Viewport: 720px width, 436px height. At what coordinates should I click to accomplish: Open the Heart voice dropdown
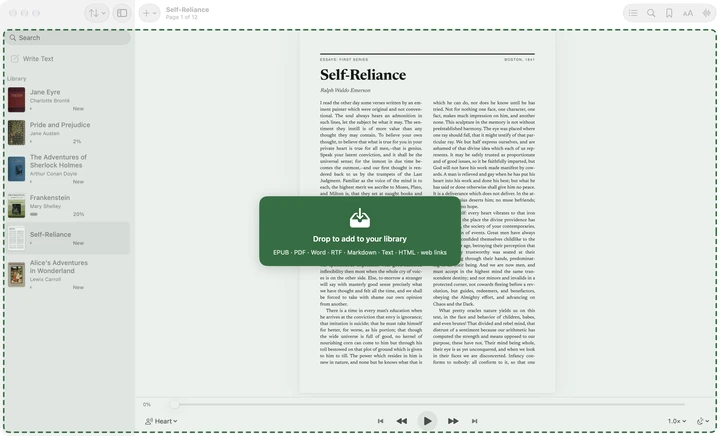[161, 421]
